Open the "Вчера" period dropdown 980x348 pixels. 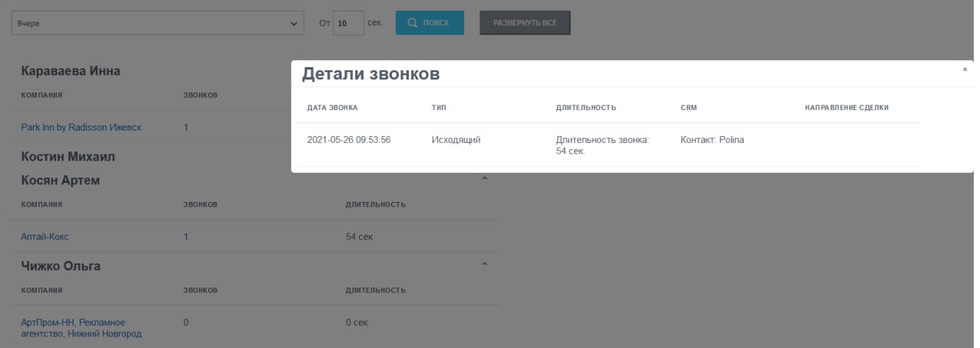[158, 23]
